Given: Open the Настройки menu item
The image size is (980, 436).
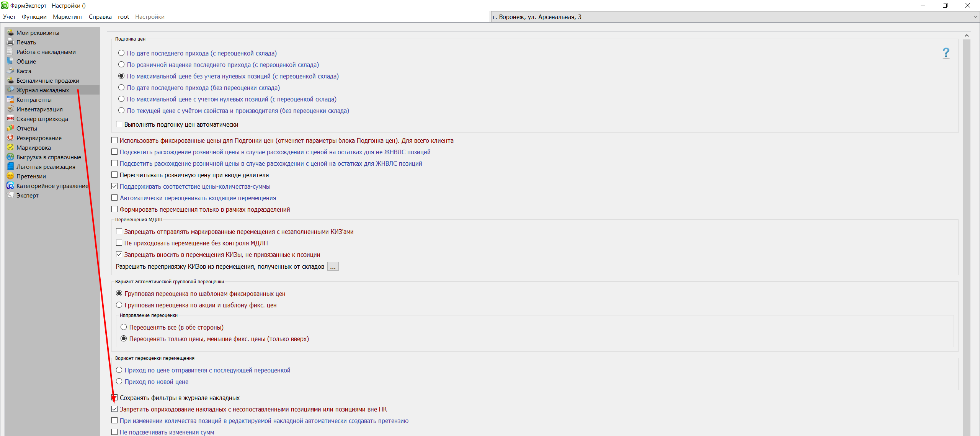Looking at the screenshot, I should point(150,17).
